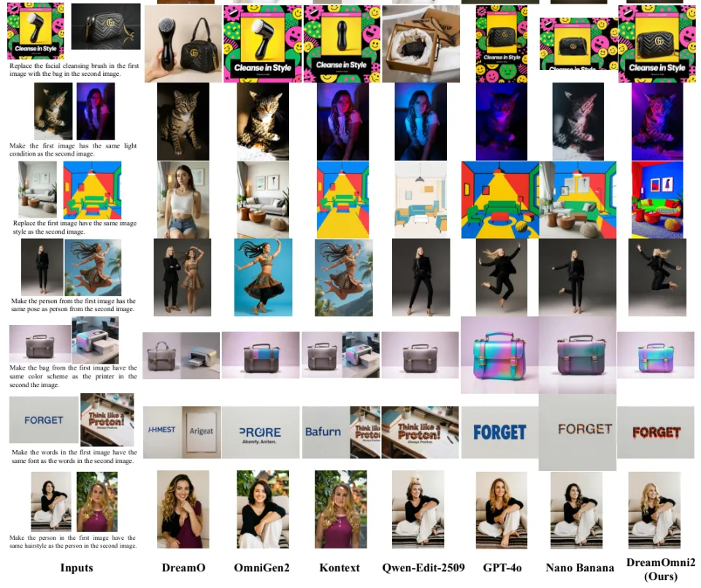Select the "Nano Banana" column heading
Viewport: 701px width, 588px height.
pyautogui.click(x=577, y=568)
